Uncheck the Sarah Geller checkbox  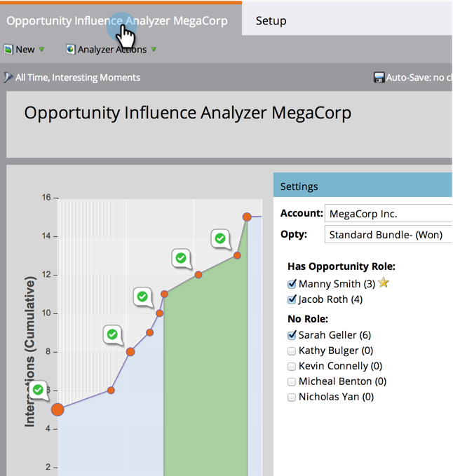292,335
